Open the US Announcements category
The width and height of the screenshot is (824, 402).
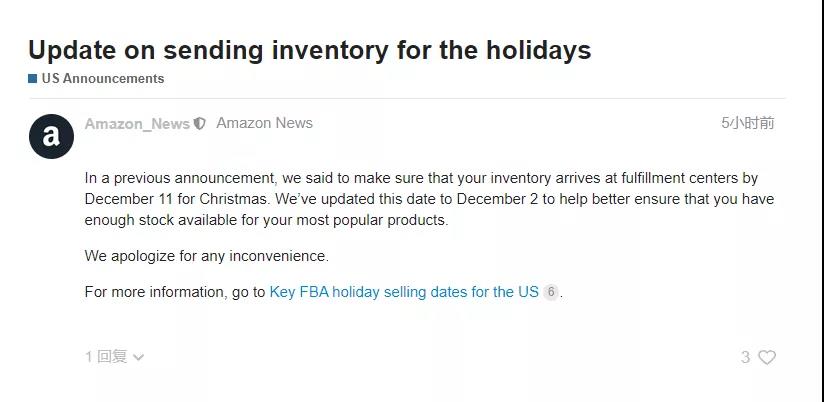tap(103, 78)
